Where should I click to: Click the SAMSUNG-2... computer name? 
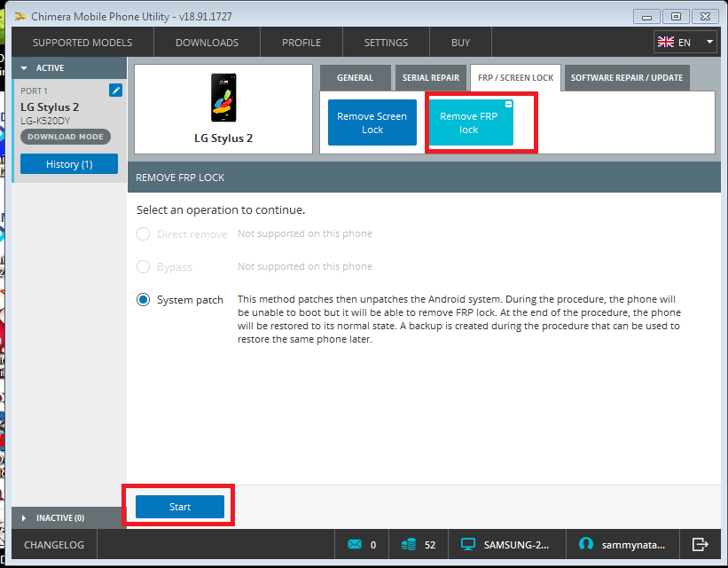point(516,545)
